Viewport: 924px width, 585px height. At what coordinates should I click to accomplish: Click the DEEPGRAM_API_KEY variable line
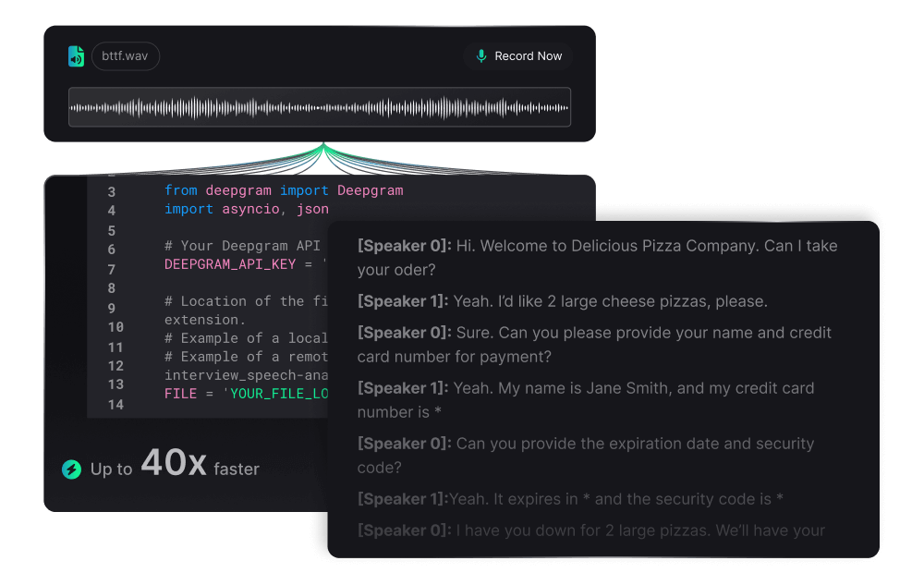click(x=245, y=264)
